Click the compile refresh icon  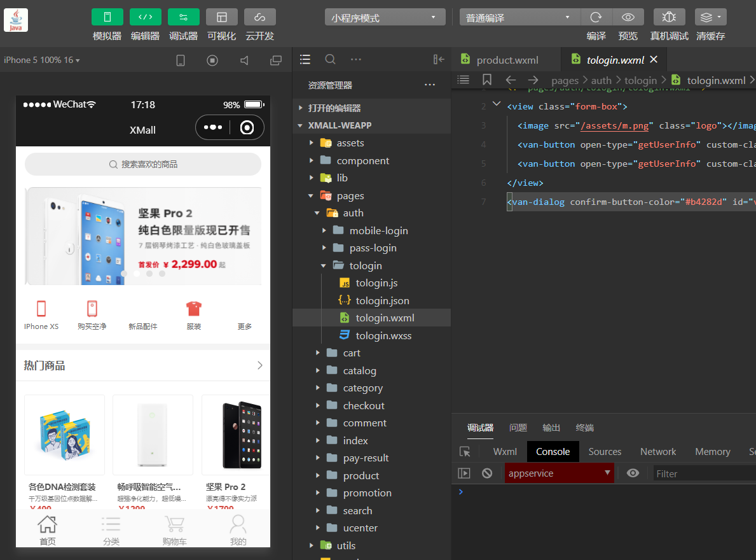coord(596,17)
